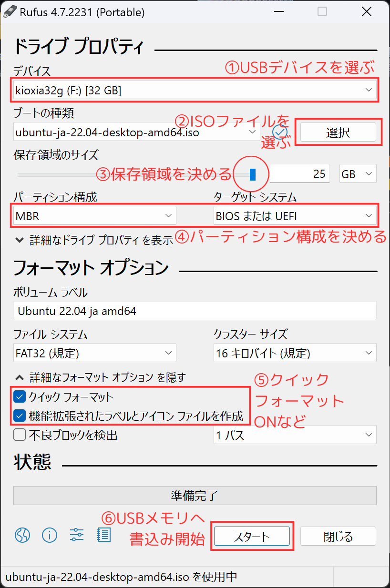Viewport: 390px width, 588px height.
Task: Click the ボリューム ラベル text field
Action: coord(195,311)
